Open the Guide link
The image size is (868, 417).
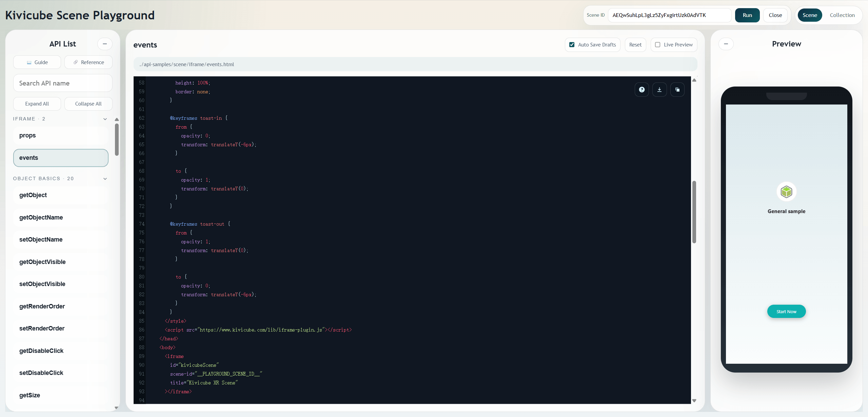pyautogui.click(x=37, y=62)
